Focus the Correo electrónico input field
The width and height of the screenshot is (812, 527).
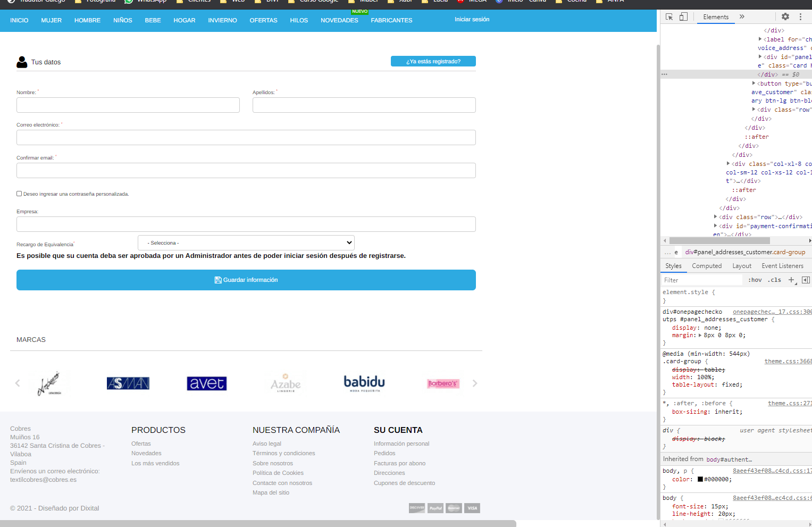tap(246, 137)
